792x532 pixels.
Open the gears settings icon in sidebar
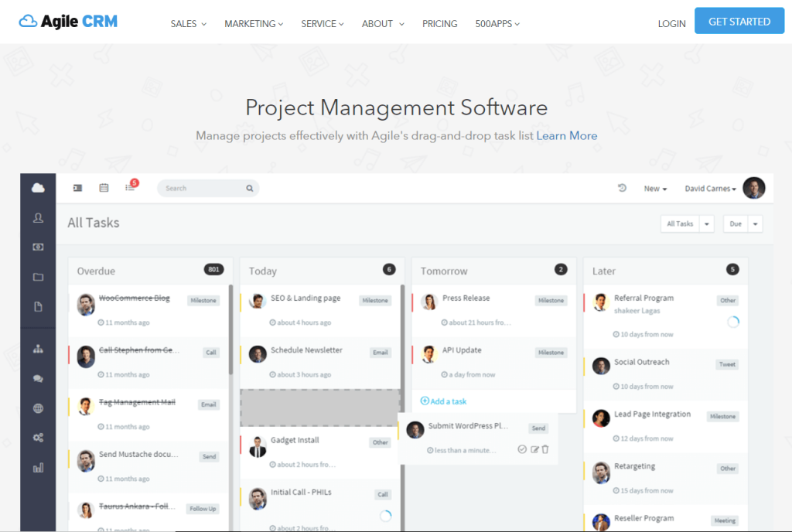point(38,438)
